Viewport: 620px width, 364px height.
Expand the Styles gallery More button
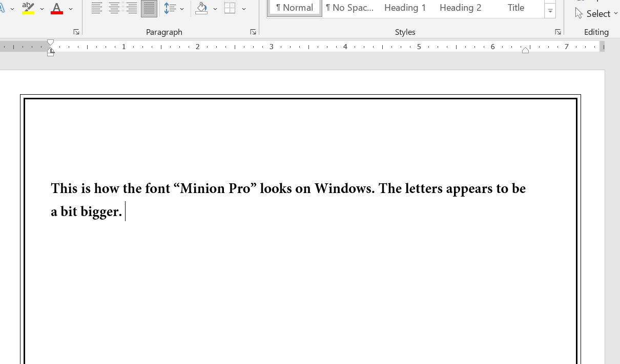click(x=550, y=11)
